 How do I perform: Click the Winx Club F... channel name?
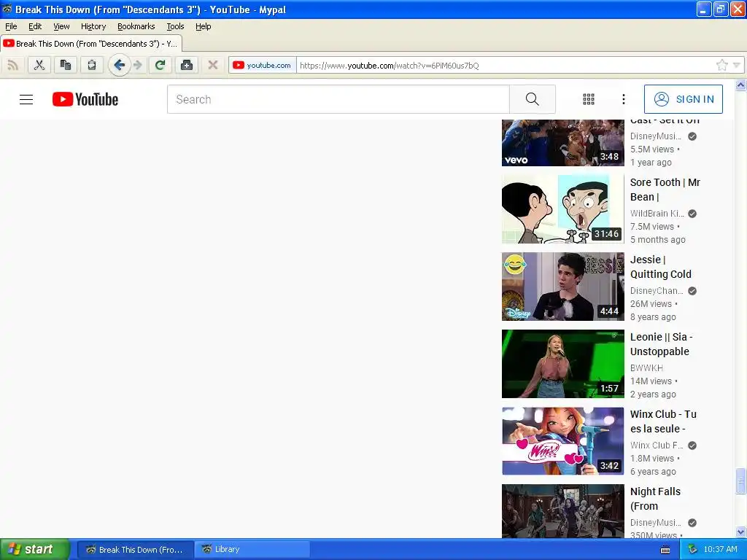[x=657, y=446]
